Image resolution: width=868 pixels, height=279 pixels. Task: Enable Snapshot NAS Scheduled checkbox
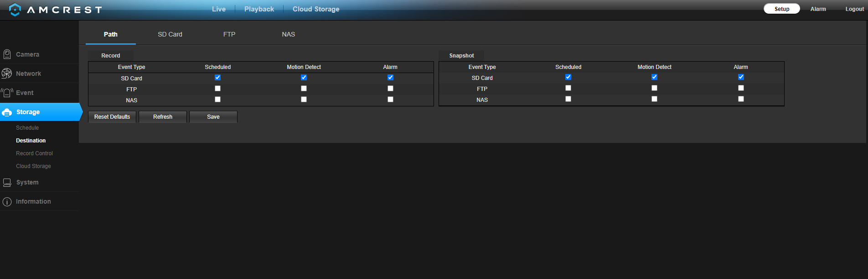pyautogui.click(x=568, y=99)
